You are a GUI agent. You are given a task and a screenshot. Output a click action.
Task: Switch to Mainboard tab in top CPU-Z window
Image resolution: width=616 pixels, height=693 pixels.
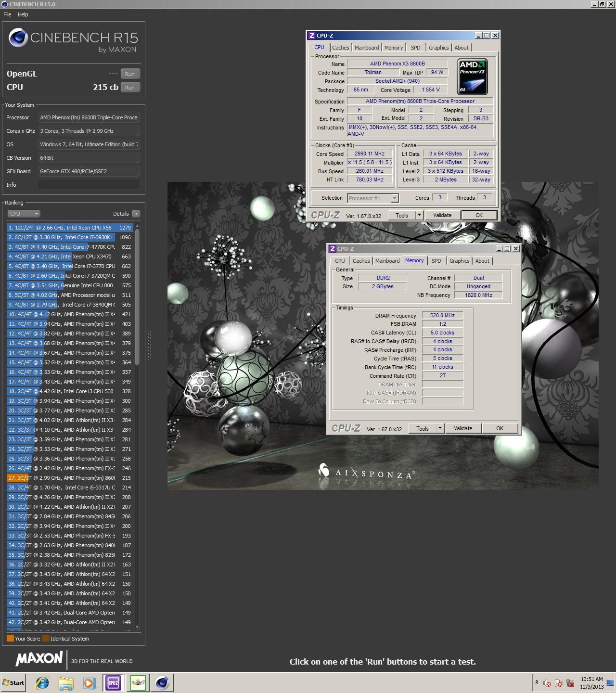[x=367, y=48]
